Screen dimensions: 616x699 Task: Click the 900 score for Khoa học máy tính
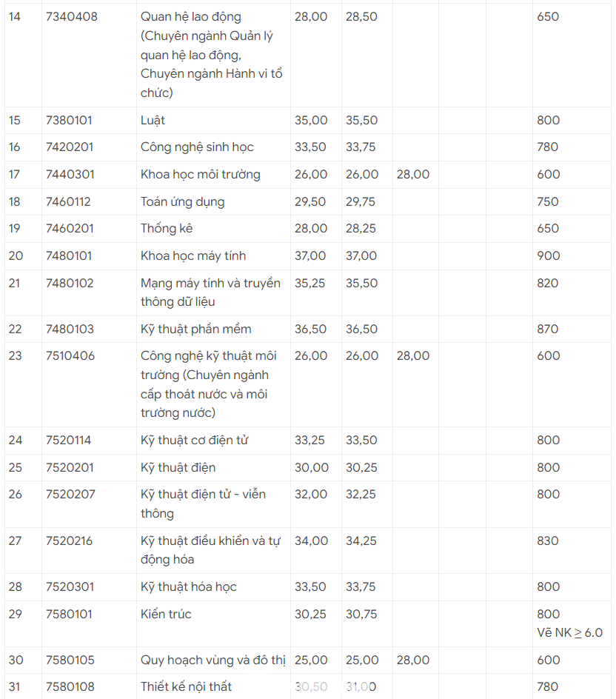point(548,255)
